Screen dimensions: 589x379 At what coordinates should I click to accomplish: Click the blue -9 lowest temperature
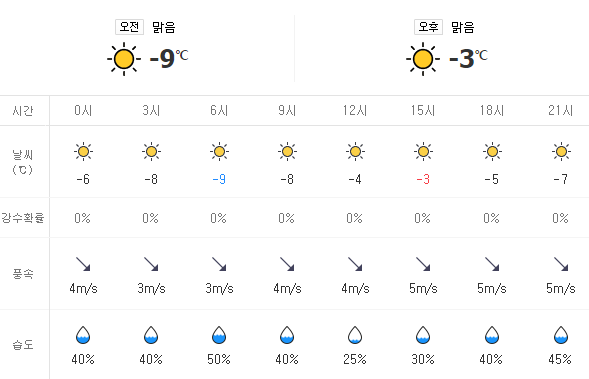219,179
